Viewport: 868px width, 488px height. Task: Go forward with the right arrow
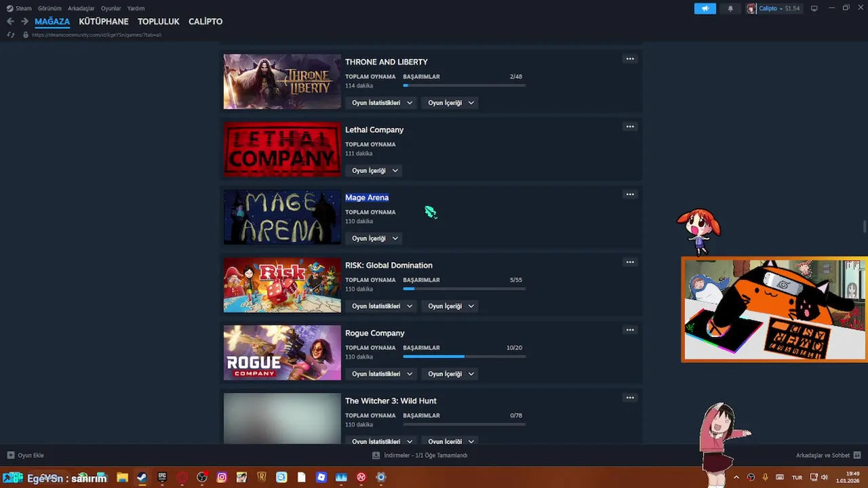click(x=24, y=22)
